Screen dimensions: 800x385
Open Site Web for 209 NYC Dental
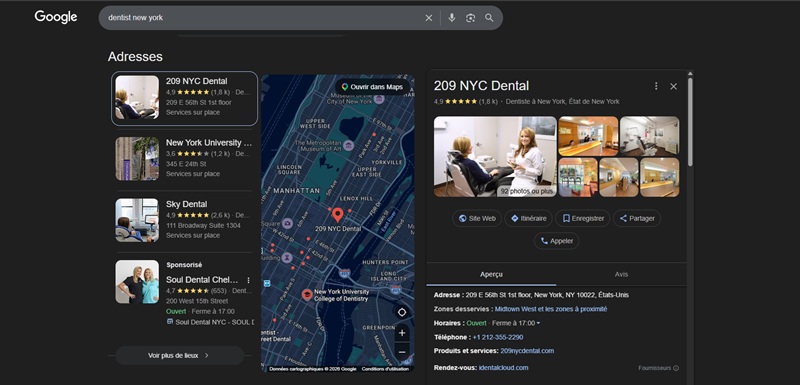click(477, 218)
